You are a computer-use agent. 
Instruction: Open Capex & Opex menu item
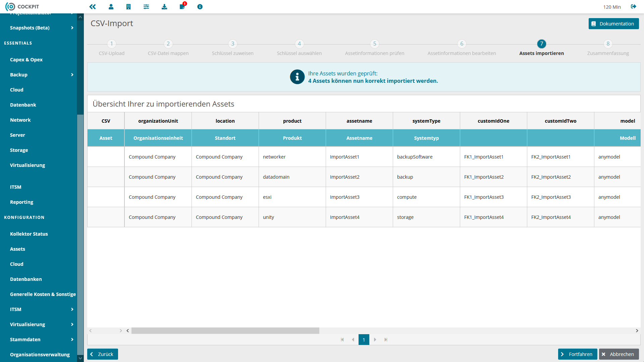click(x=26, y=60)
